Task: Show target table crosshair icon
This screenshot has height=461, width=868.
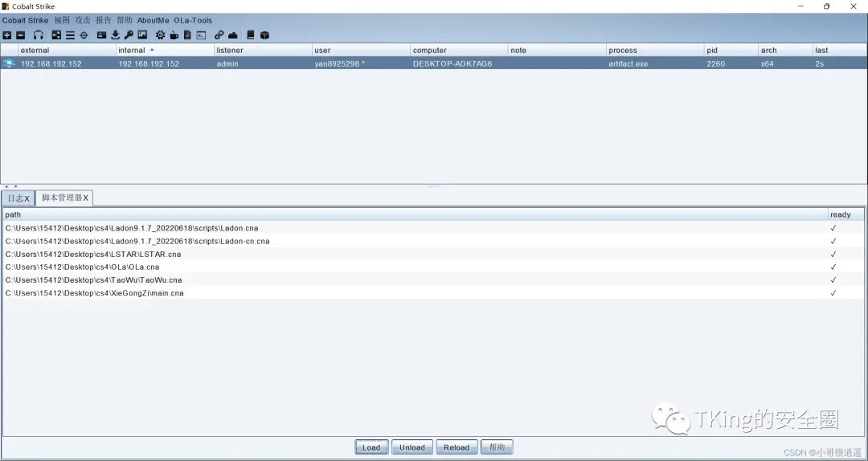Action: click(x=84, y=35)
